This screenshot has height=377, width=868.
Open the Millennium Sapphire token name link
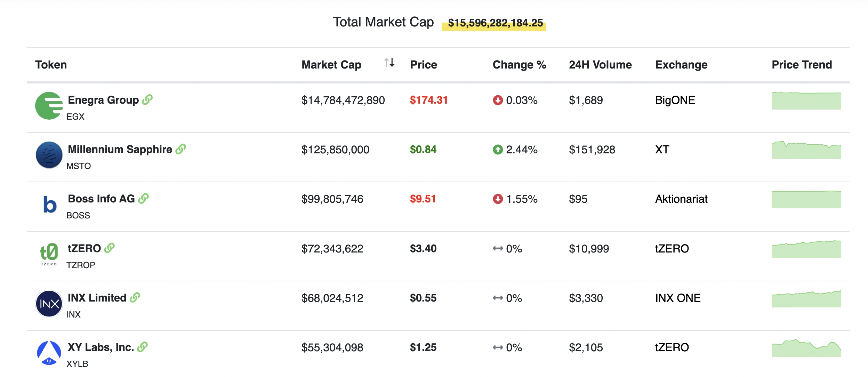[120, 150]
